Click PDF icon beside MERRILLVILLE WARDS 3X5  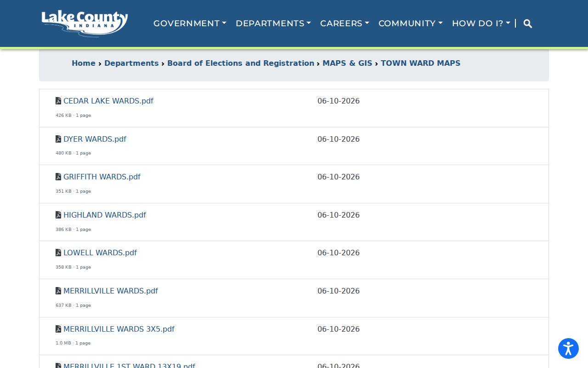pos(58,329)
